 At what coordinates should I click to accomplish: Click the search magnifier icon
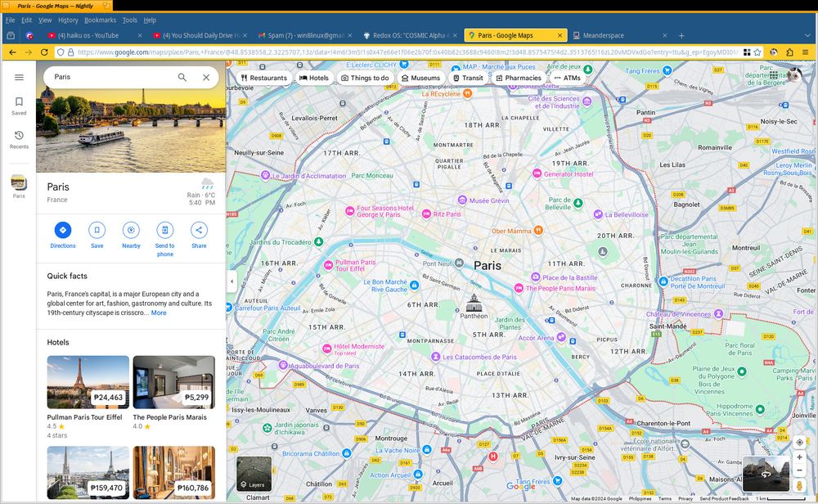(182, 77)
